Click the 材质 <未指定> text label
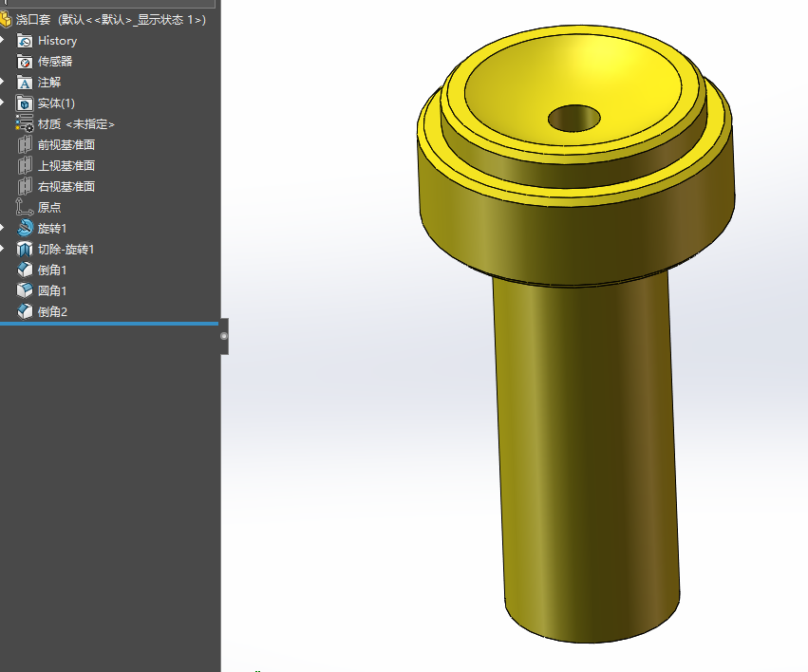The width and height of the screenshot is (808, 672). coord(76,124)
